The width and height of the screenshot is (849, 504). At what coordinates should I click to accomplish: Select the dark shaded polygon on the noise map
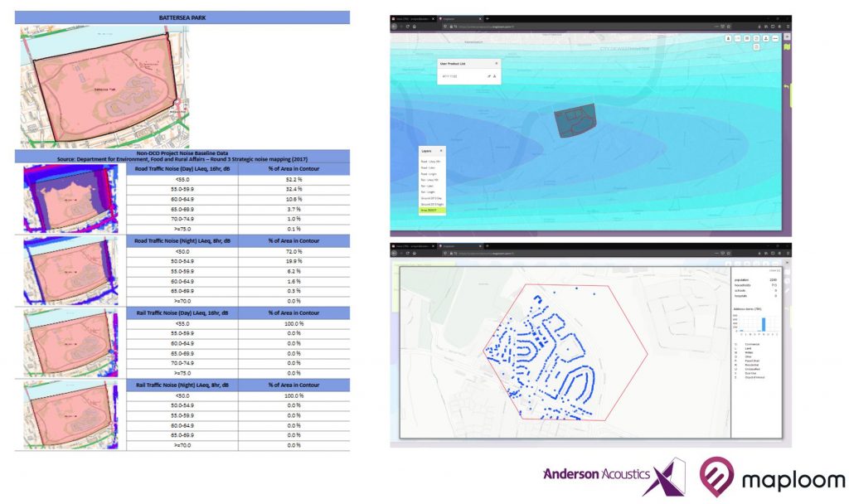click(x=575, y=119)
